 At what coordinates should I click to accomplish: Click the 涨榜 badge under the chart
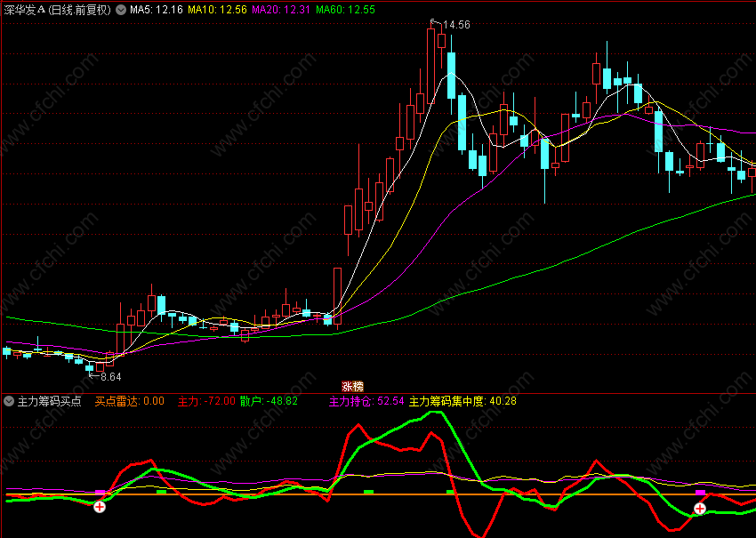[353, 387]
